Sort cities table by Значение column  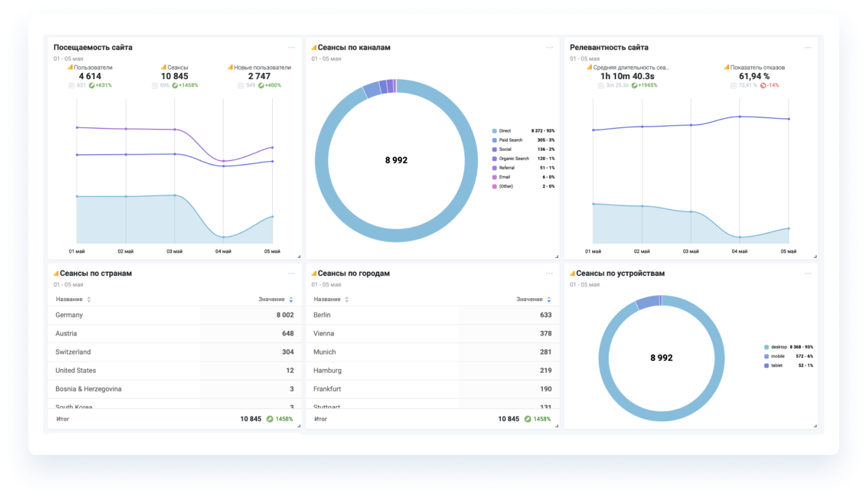coord(534,300)
